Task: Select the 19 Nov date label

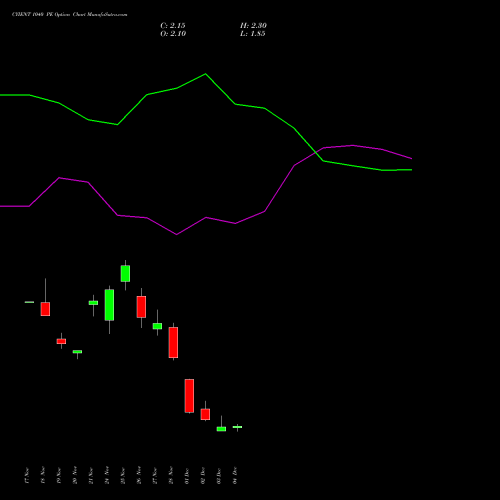Action: (x=59, y=475)
